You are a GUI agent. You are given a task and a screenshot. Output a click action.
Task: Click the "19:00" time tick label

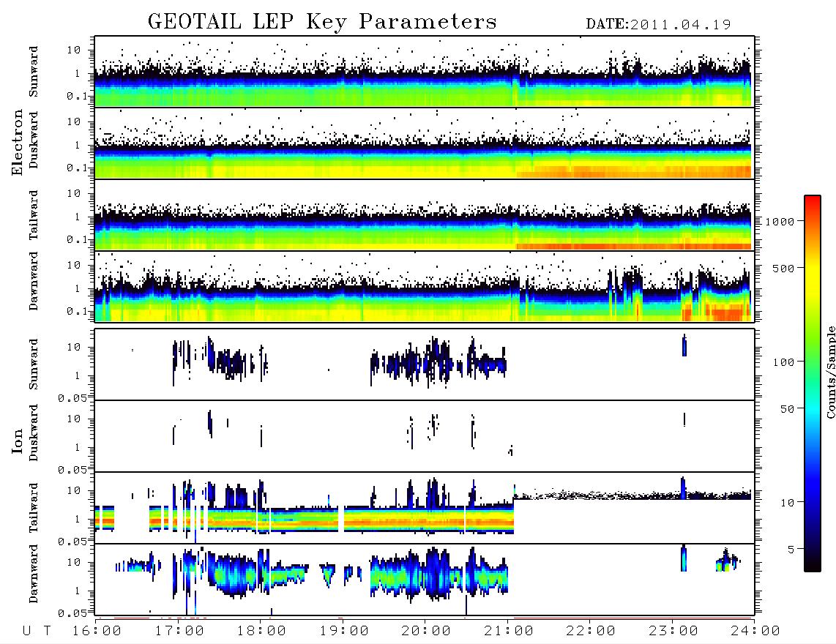344,632
